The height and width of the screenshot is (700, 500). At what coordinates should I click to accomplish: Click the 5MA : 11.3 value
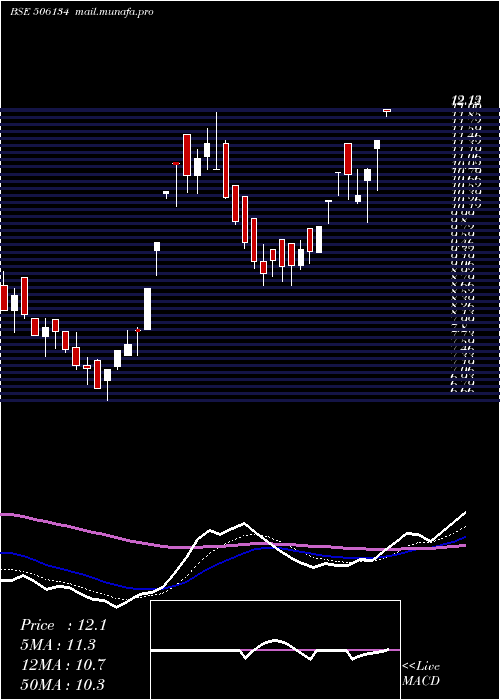(58, 645)
